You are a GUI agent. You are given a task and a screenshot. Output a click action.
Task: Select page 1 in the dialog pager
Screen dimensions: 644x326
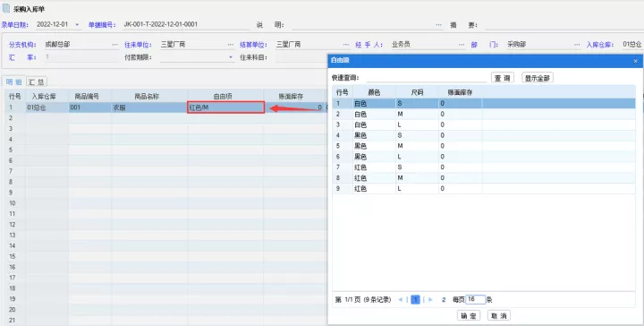(415, 300)
